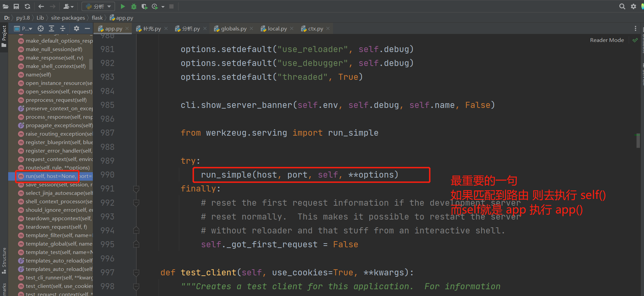644x296 pixels.
Task: Click line 987 werkzeug.serving import statement
Action: pos(279,133)
